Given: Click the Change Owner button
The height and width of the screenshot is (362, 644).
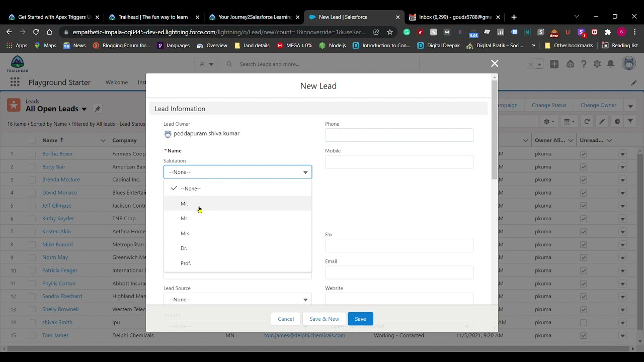Looking at the screenshot, I should coord(598,105).
